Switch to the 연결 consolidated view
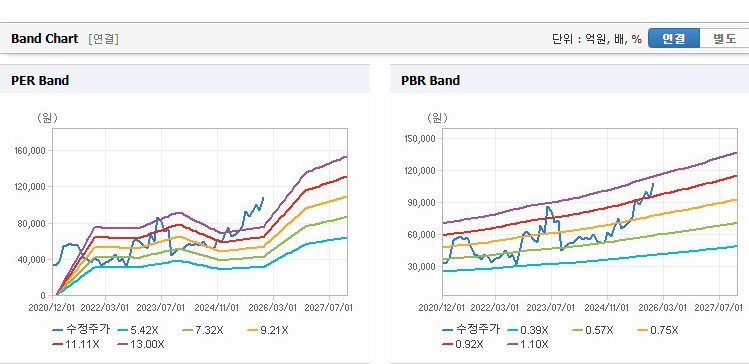 click(674, 39)
